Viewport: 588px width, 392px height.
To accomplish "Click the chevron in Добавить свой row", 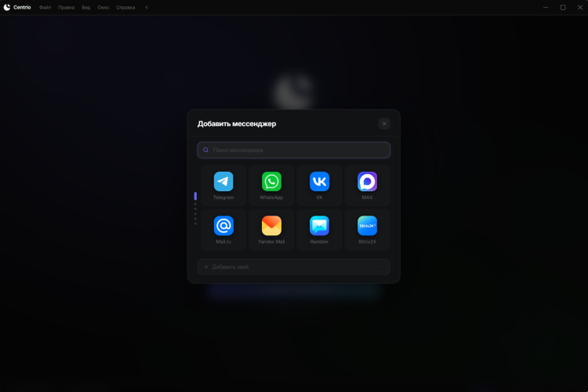I will pyautogui.click(x=381, y=267).
